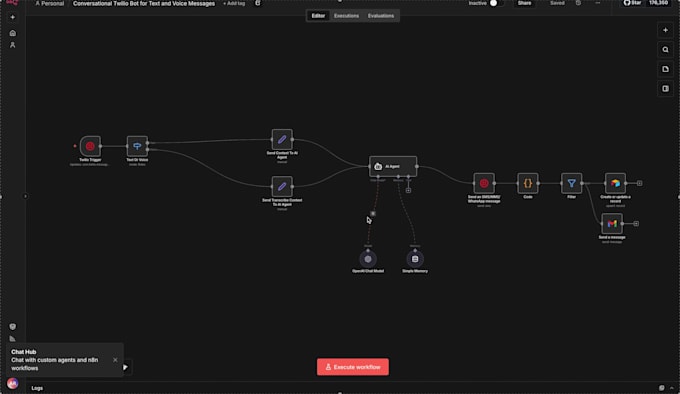
Task: Star the project on GitHub
Action: 633,3
